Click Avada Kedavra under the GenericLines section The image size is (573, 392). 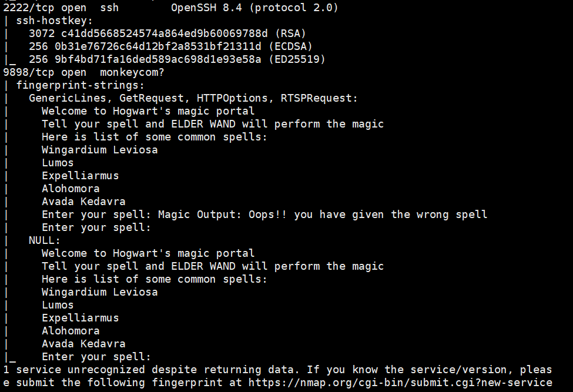83,202
